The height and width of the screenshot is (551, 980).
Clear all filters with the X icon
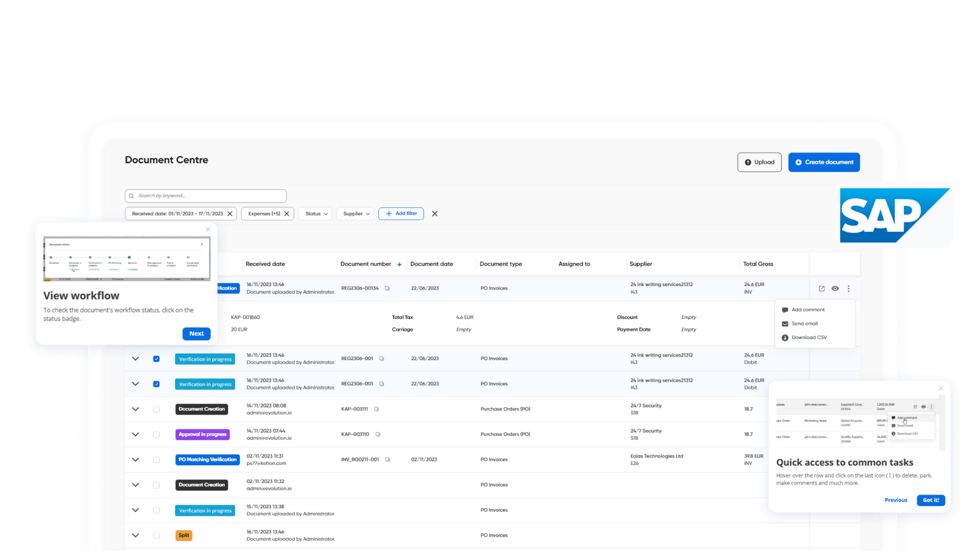(x=435, y=214)
